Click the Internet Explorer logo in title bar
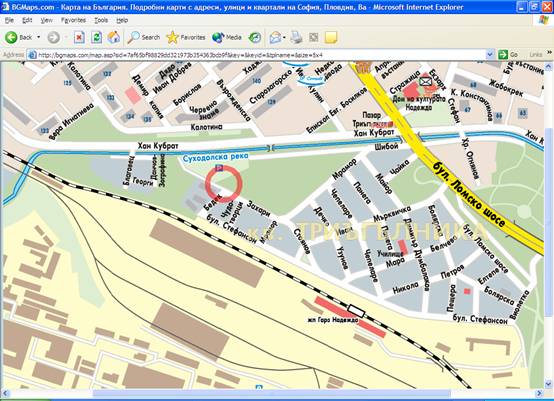The height and width of the screenshot is (401, 554). [5, 7]
